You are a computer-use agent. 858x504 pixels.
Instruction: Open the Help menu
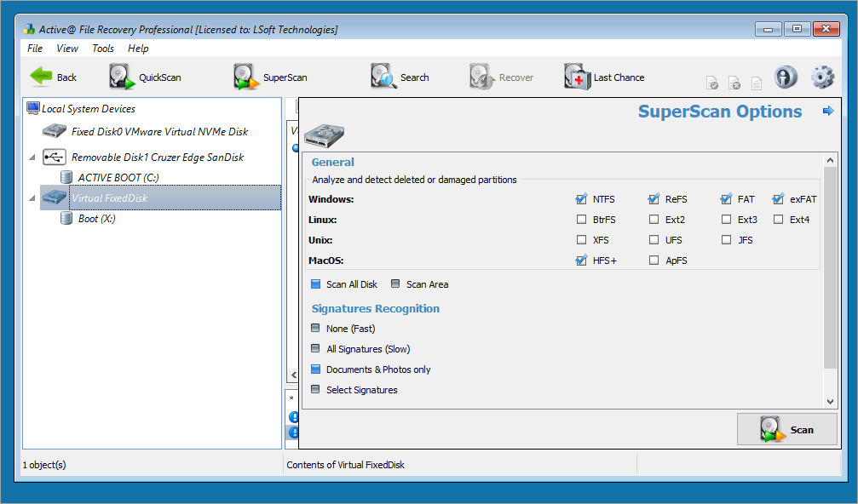[138, 49]
